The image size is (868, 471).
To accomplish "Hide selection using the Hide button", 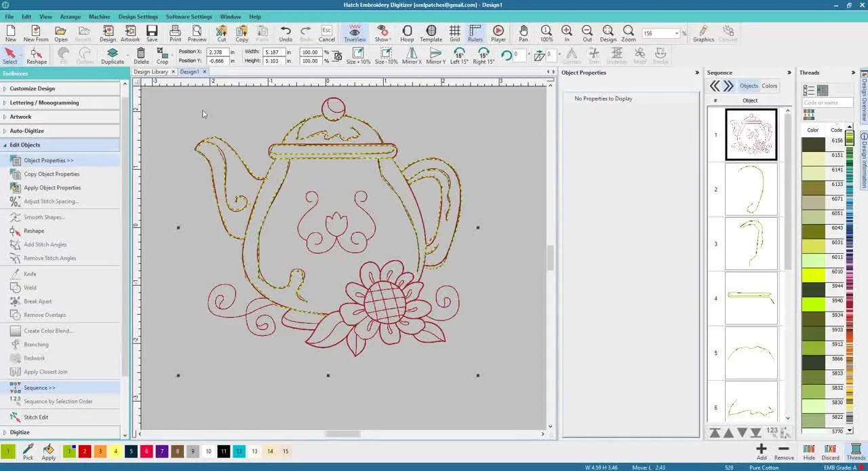I will point(808,451).
